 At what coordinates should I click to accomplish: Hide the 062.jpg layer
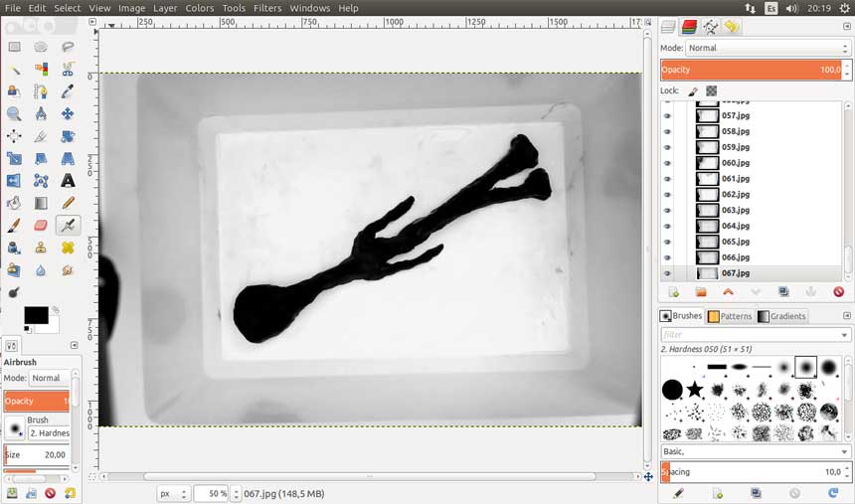[x=667, y=194]
